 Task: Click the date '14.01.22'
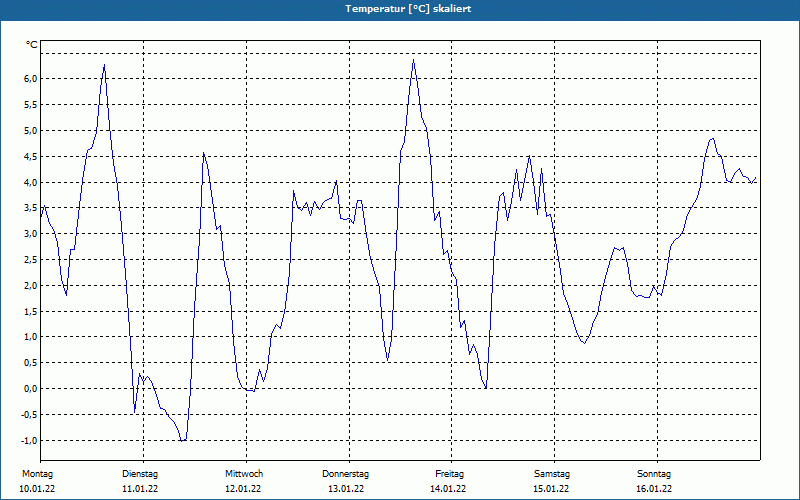(448, 489)
